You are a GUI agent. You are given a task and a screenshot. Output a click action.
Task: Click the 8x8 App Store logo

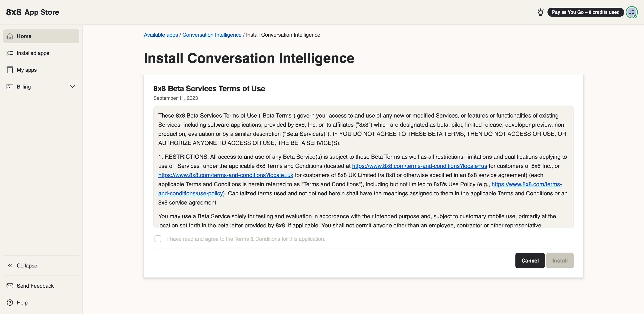[x=32, y=12]
